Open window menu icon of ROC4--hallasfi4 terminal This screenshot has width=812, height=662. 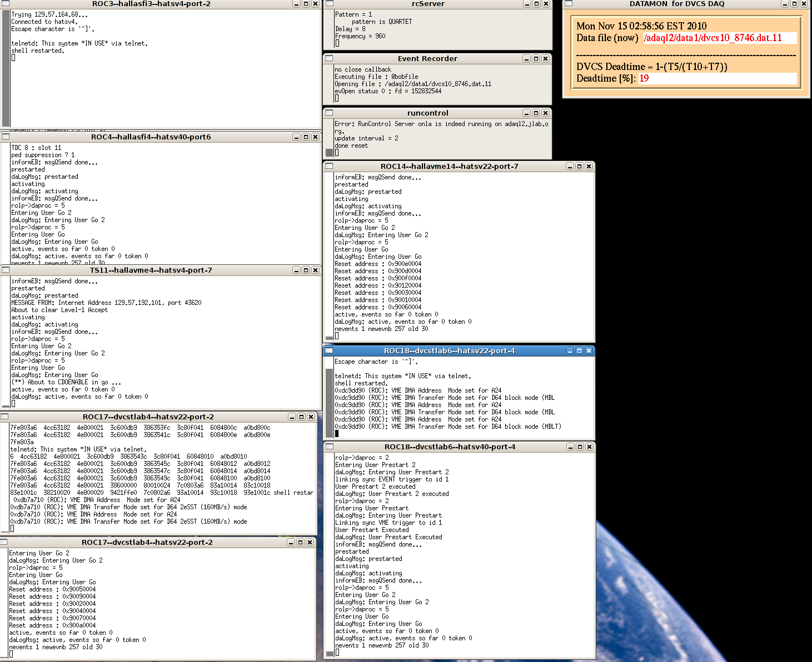point(6,137)
